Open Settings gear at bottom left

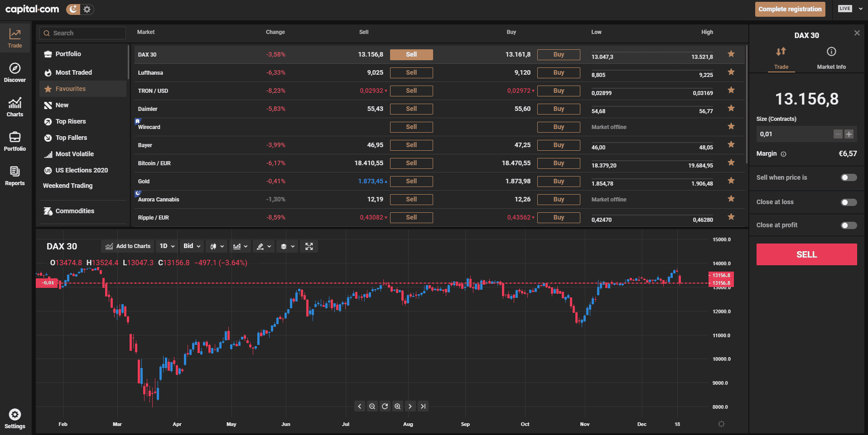(x=15, y=419)
